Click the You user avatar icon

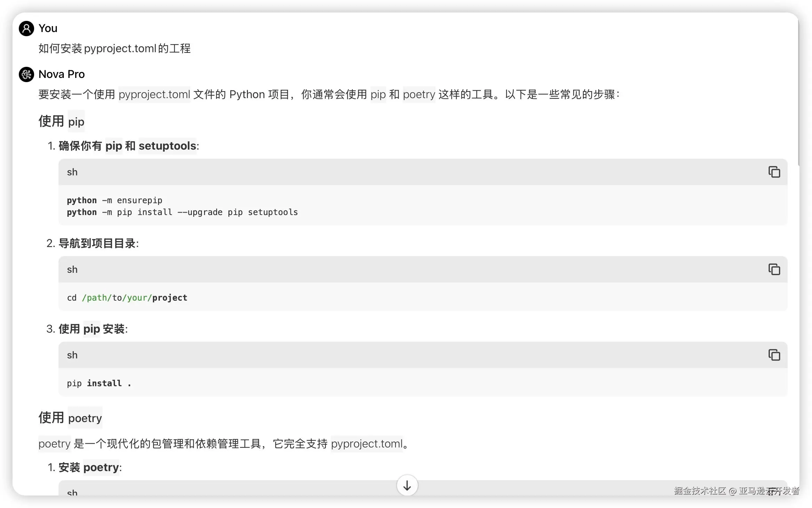pyautogui.click(x=26, y=29)
